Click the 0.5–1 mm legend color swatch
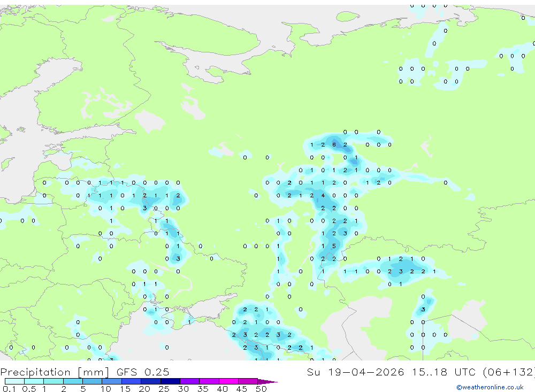Viewport: 535px width, 392px height. coord(34,381)
